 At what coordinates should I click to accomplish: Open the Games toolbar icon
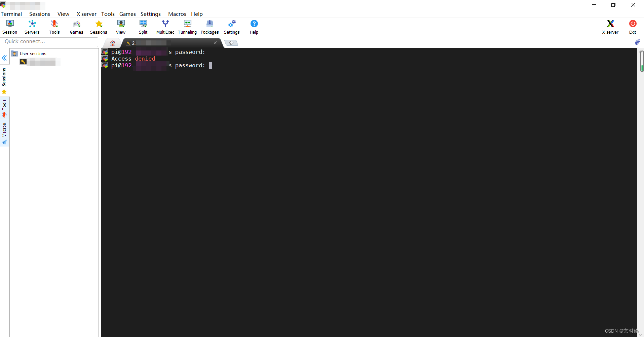pyautogui.click(x=76, y=27)
